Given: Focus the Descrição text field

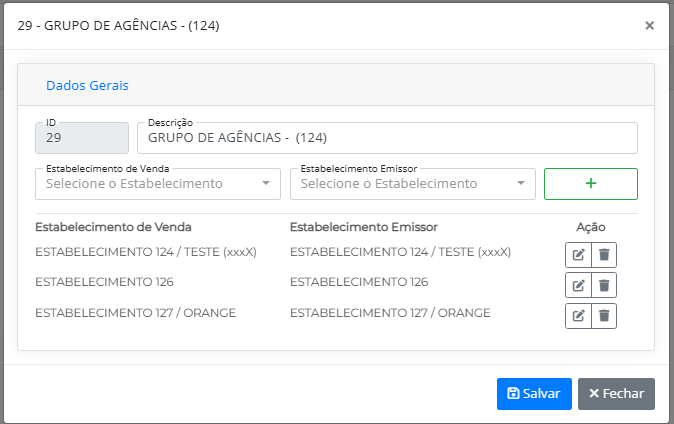Looking at the screenshot, I should 387,138.
